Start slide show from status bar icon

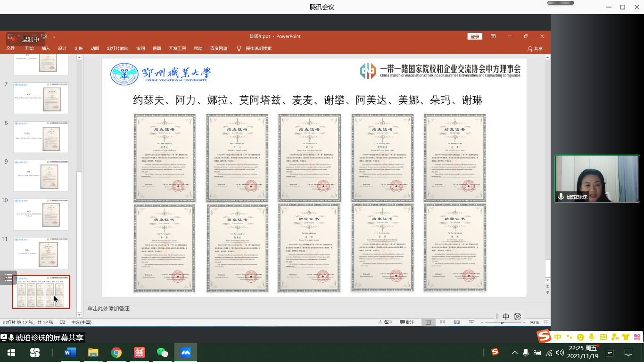[x=471, y=322]
